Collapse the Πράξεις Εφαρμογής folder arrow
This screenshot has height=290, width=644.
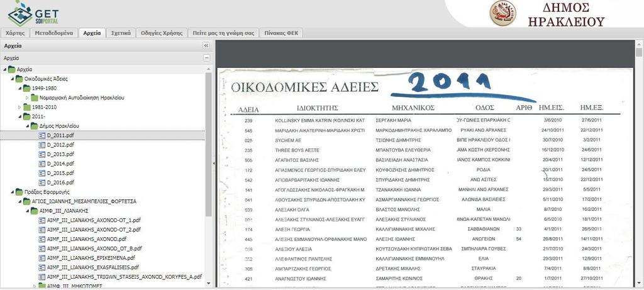point(13,192)
